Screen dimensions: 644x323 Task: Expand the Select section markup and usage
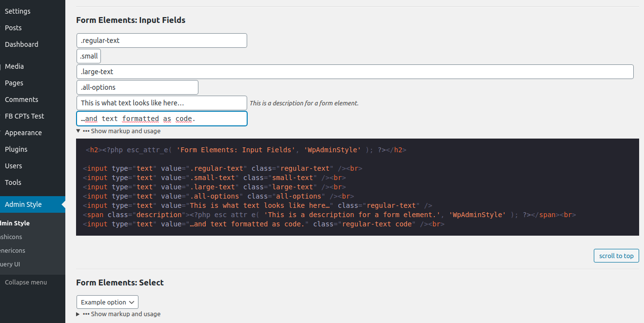[118, 314]
